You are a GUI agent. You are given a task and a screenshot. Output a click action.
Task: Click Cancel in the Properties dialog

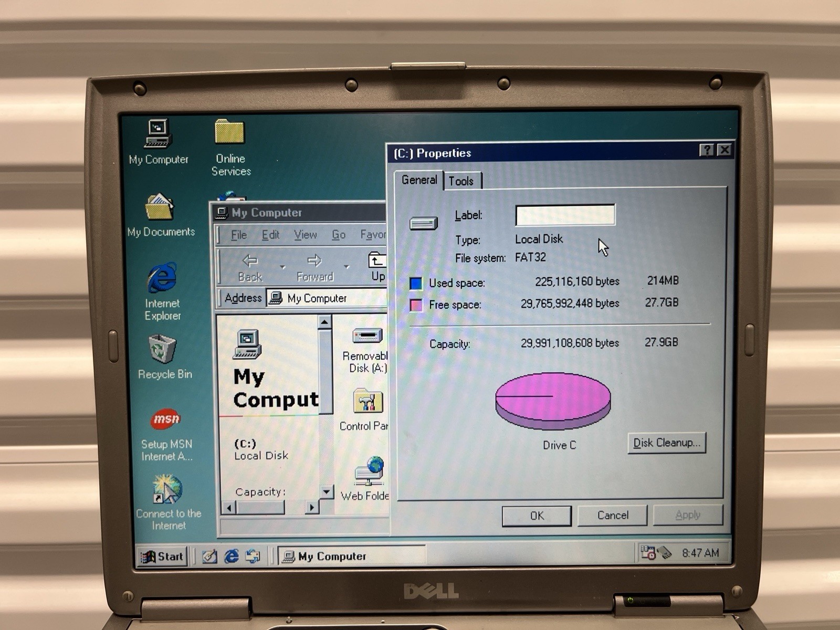coord(613,516)
